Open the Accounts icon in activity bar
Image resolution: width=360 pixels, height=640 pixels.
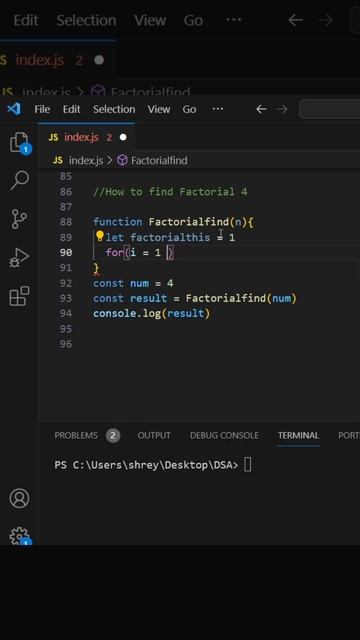coord(20,498)
